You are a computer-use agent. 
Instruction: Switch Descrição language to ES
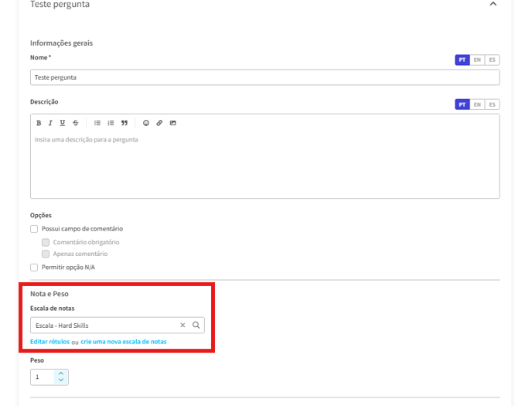tap(492, 104)
